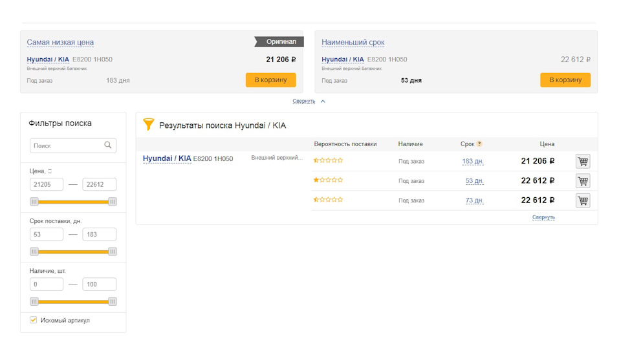
Task: Click minimum delivery days field 53
Action: pos(47,234)
